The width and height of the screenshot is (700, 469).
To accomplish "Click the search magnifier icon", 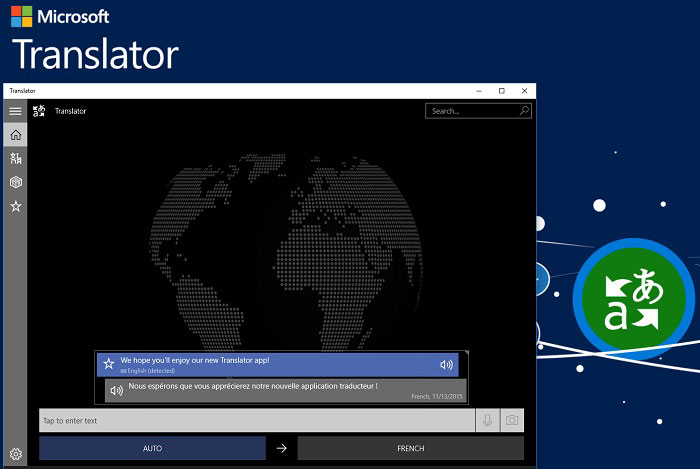I will pyautogui.click(x=524, y=111).
